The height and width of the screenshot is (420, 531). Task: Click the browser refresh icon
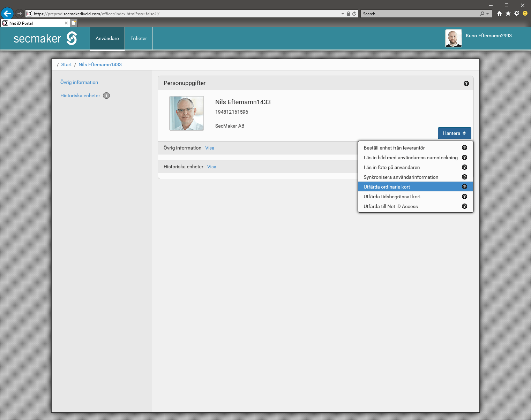tap(354, 14)
